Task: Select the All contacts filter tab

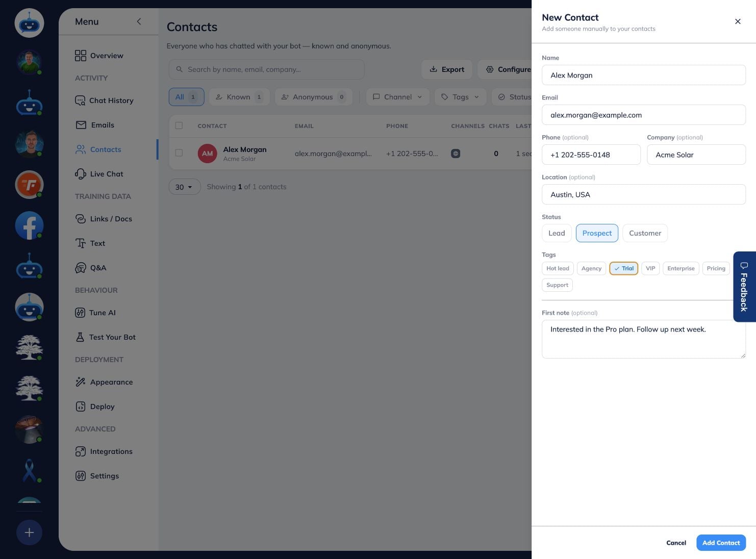Action: tap(186, 97)
